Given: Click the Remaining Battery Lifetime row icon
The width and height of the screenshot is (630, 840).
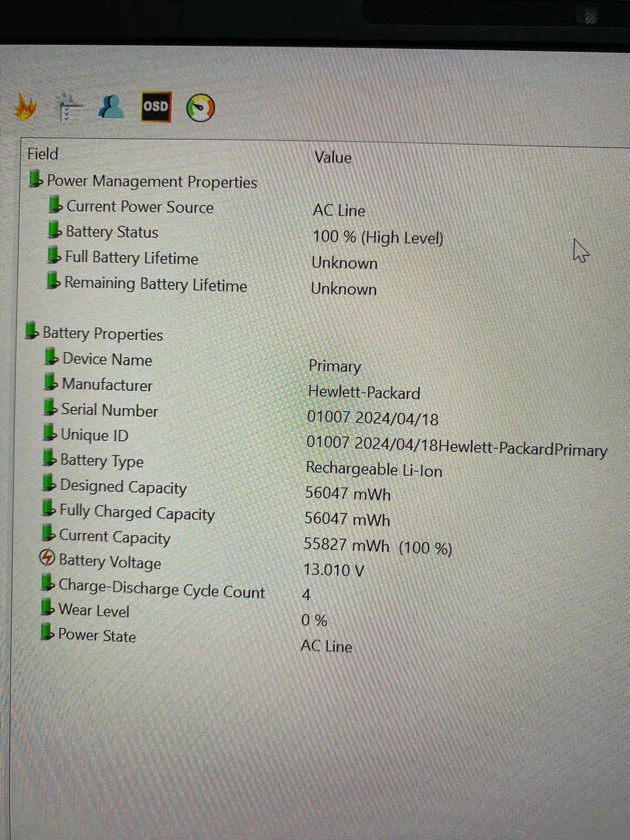Looking at the screenshot, I should point(52,281).
